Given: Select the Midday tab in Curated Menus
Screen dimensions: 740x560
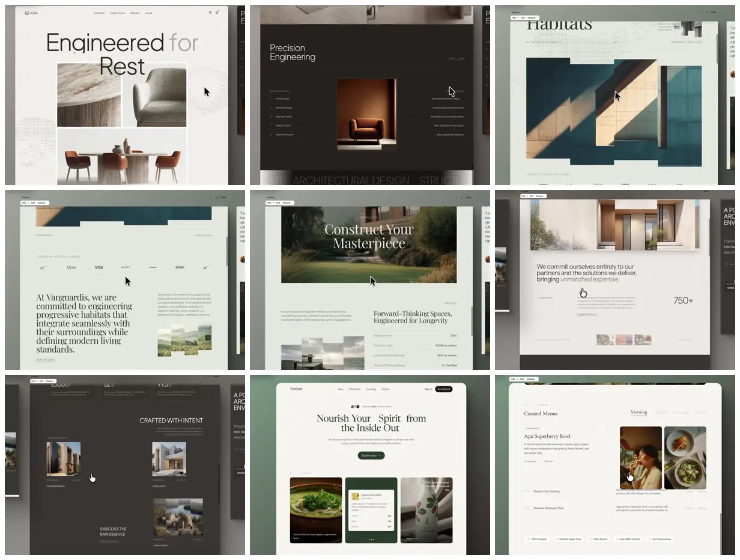Looking at the screenshot, I should (660, 412).
